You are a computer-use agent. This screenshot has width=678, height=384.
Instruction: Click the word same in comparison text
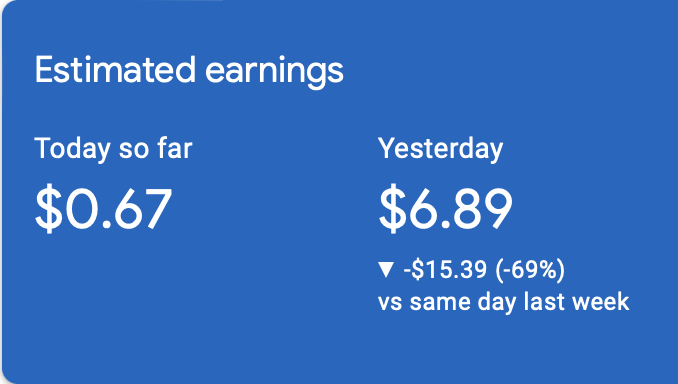point(439,303)
